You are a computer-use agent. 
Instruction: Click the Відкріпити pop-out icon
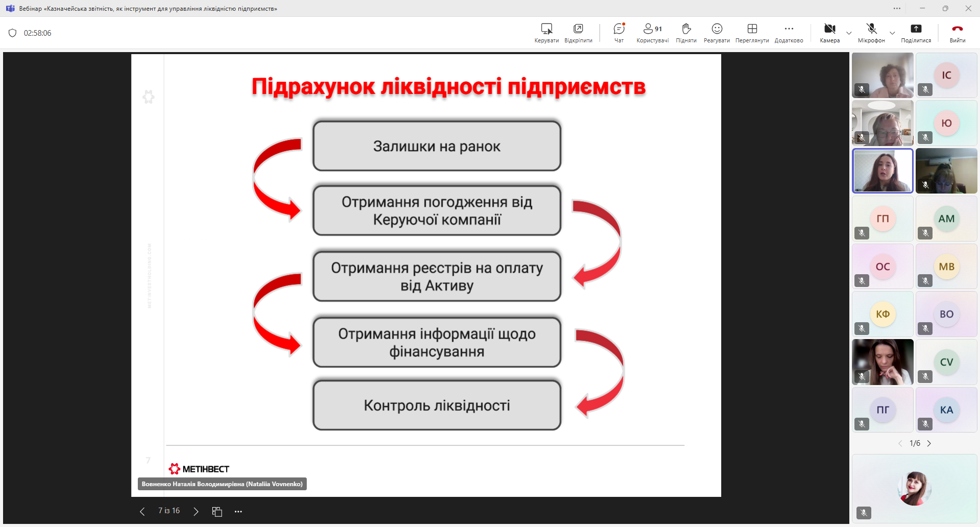(578, 32)
